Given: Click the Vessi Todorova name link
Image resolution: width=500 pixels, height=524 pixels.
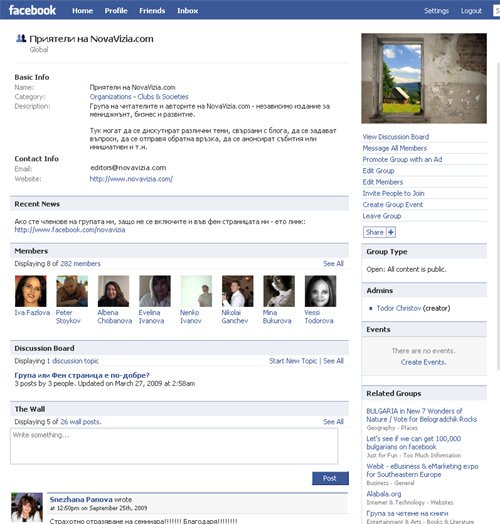Looking at the screenshot, I should tap(319, 317).
